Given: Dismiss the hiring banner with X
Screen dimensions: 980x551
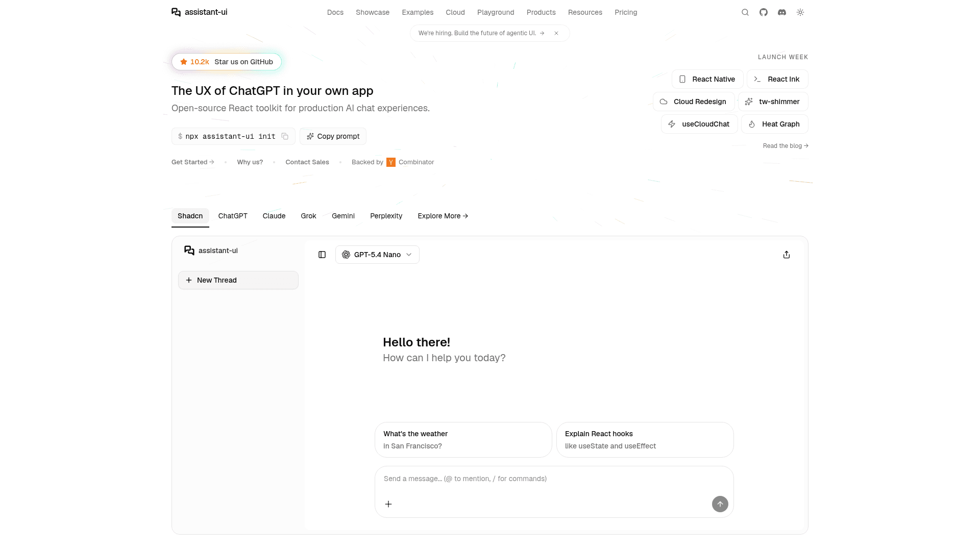Looking at the screenshot, I should pyautogui.click(x=556, y=33).
